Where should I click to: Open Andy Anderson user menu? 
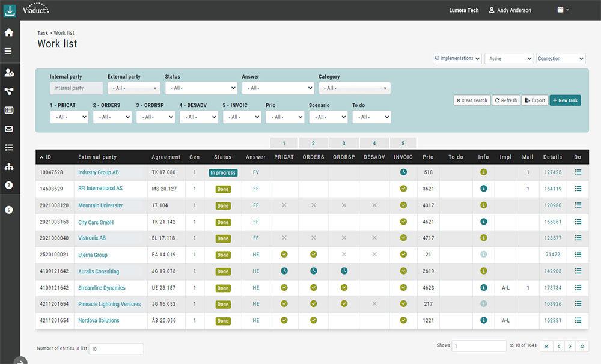pyautogui.click(x=510, y=10)
